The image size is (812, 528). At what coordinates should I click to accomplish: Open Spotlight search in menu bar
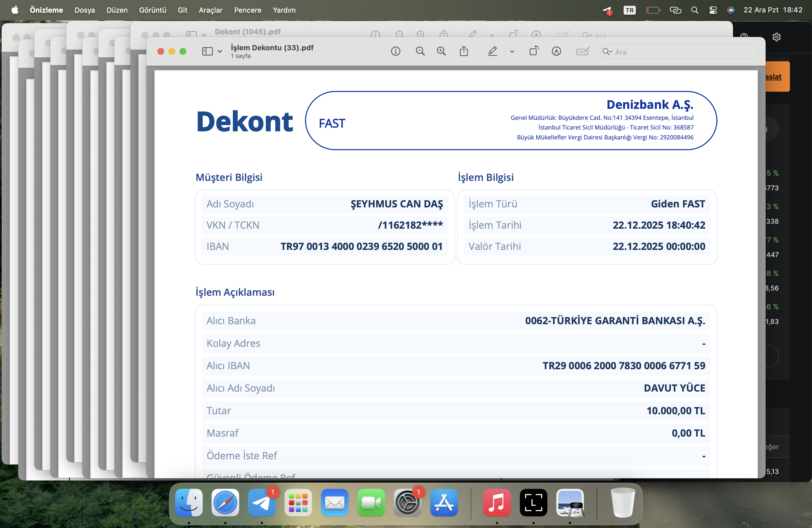point(694,10)
